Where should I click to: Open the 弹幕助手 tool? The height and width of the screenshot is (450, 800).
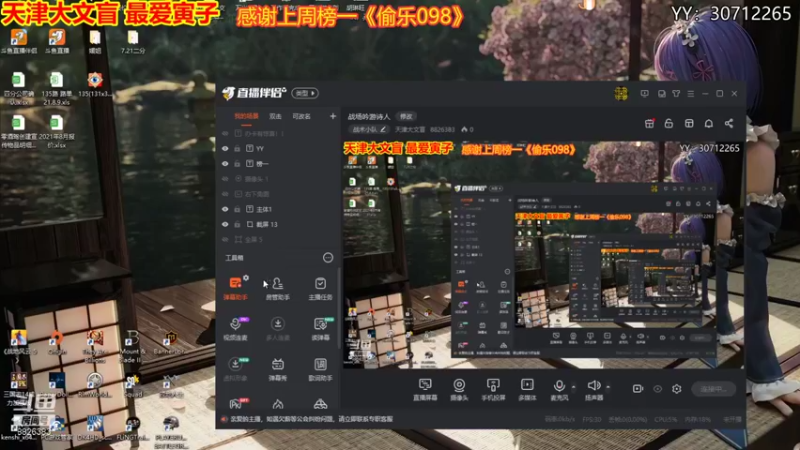[x=235, y=288]
